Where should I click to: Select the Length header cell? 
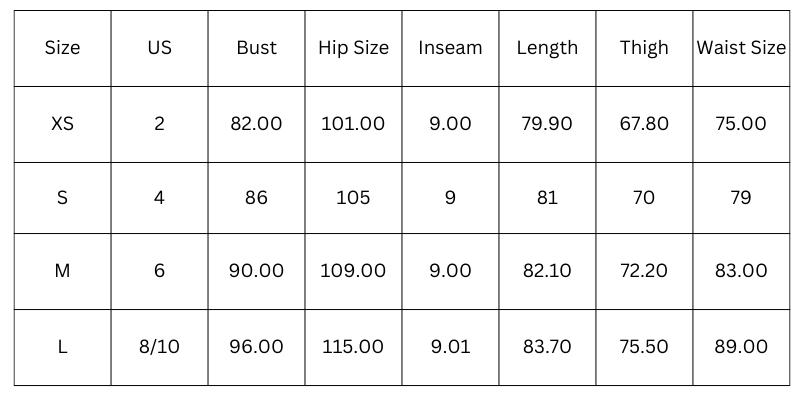pos(547,48)
